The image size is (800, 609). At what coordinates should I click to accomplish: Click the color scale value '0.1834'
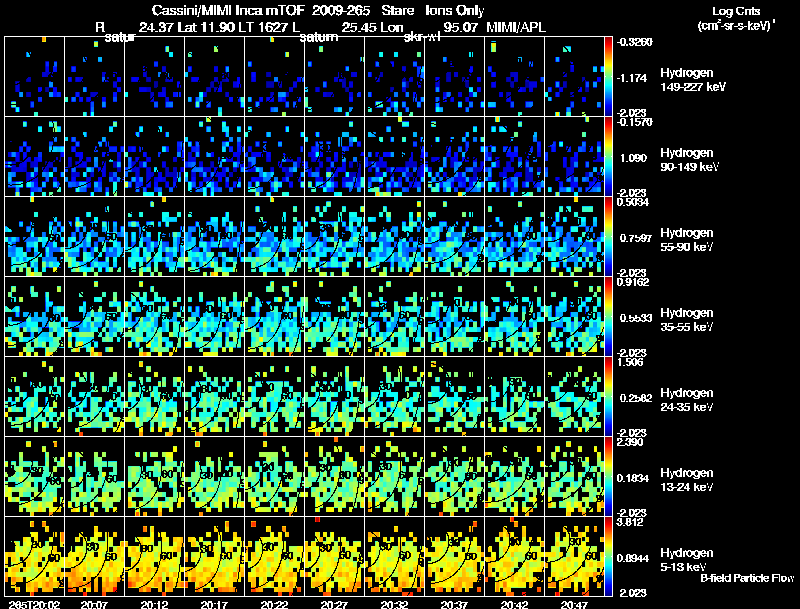[x=633, y=478]
